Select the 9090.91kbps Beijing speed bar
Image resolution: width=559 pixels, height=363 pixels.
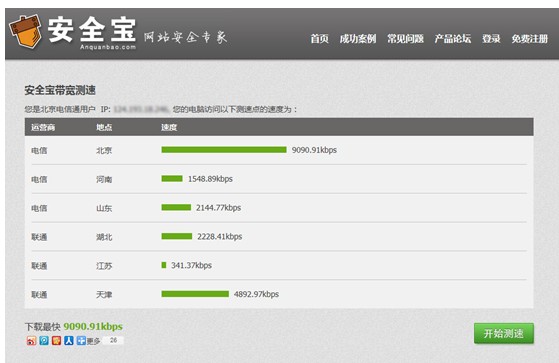(x=224, y=150)
